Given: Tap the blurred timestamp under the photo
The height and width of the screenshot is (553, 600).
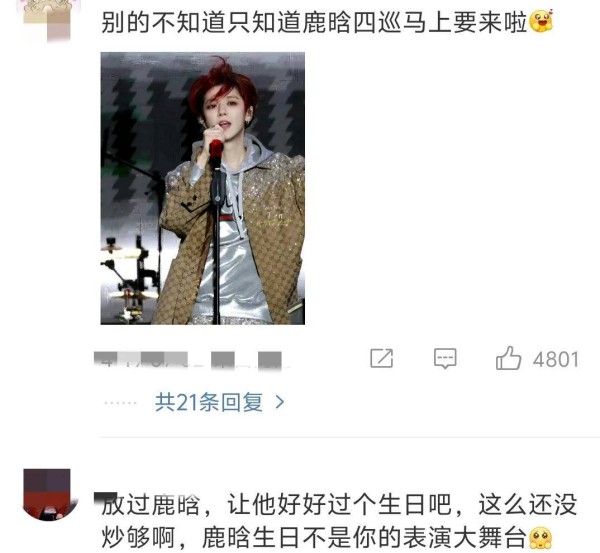Looking at the screenshot, I should click(188, 360).
